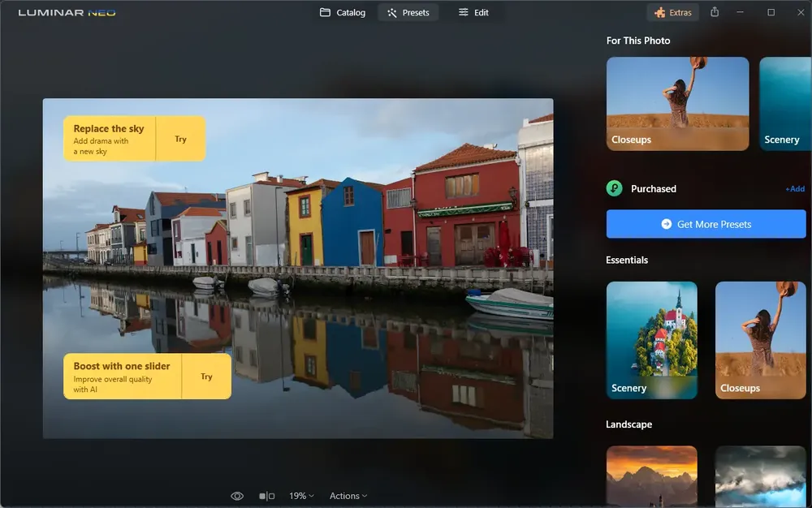The width and height of the screenshot is (812, 508).
Task: Select the Presets tab
Action: click(408, 12)
